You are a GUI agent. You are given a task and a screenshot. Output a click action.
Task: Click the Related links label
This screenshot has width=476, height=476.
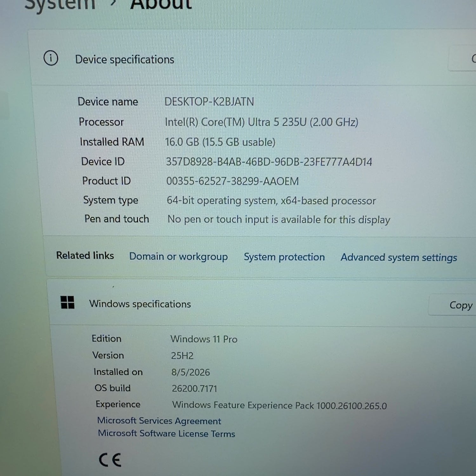point(85,255)
